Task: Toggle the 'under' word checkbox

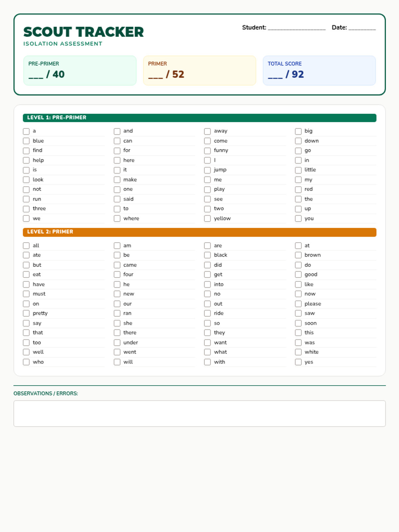Action: [117, 342]
